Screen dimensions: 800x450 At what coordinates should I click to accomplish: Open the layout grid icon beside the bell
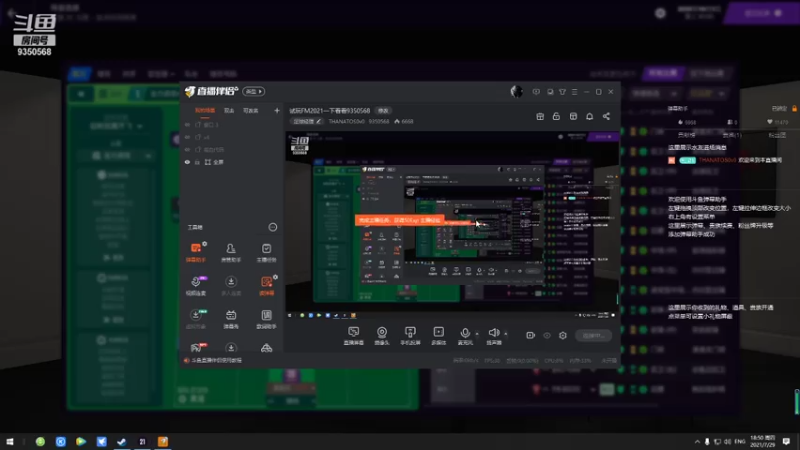tap(573, 116)
